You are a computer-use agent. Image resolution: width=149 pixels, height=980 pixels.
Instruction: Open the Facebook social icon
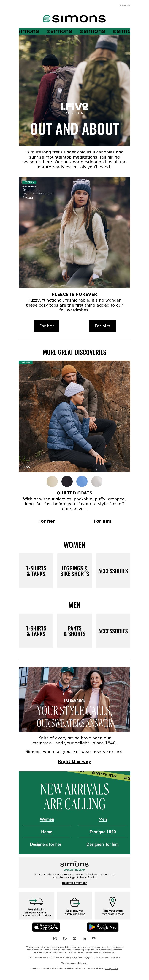(65, 939)
